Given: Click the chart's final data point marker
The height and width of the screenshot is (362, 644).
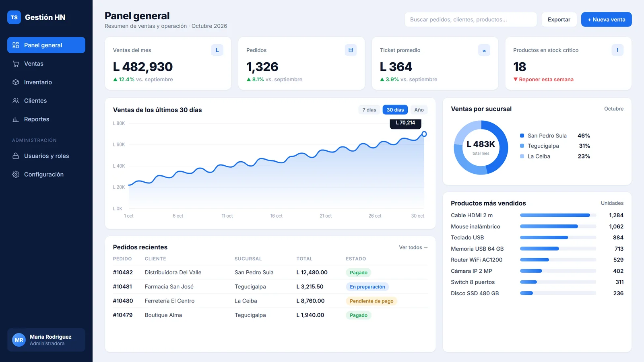Looking at the screenshot, I should pyautogui.click(x=424, y=134).
